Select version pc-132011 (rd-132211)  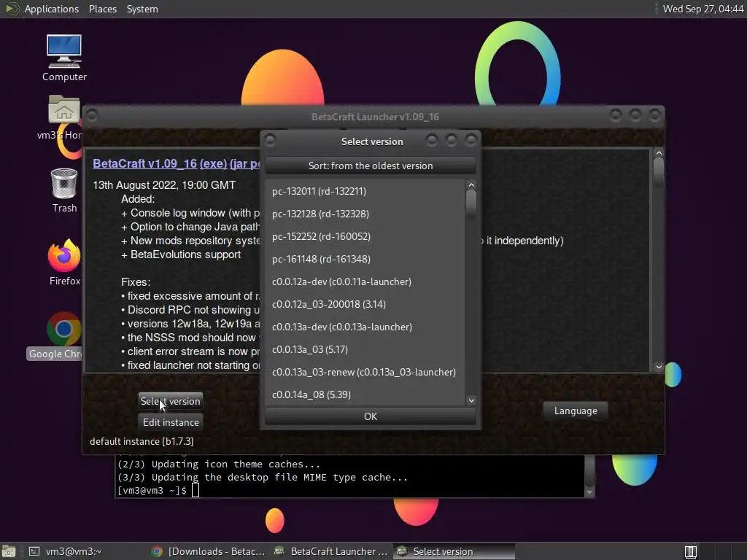pos(365,191)
